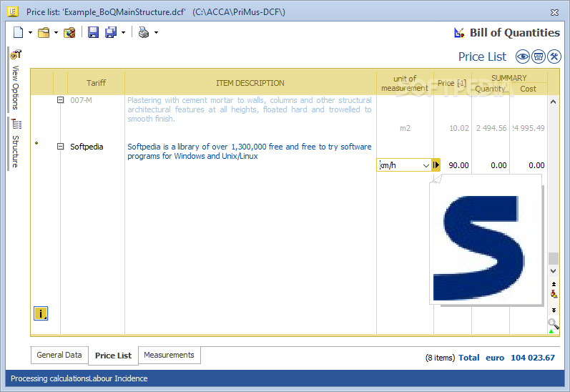Viewport: 570px width, 392px height.
Task: Toggle the eye view icon
Action: coord(522,57)
